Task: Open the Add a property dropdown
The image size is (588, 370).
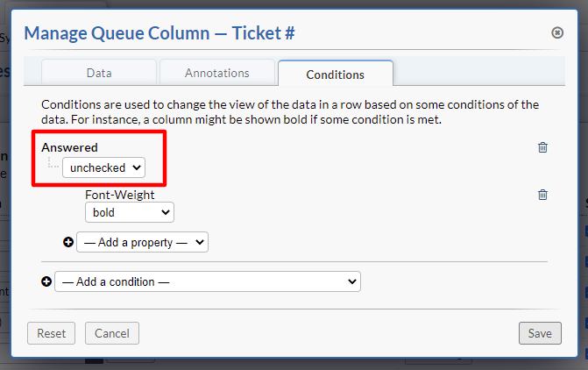Action: coord(142,242)
